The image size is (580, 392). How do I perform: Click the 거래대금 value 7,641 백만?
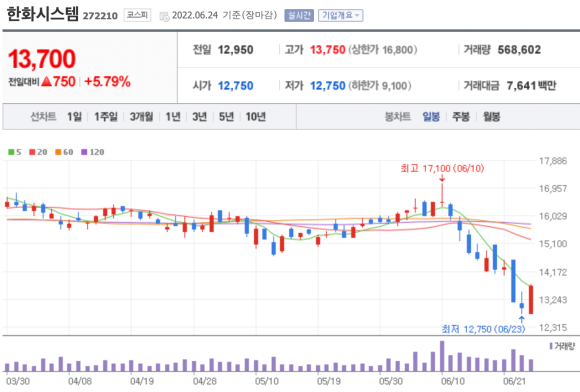pos(532,86)
